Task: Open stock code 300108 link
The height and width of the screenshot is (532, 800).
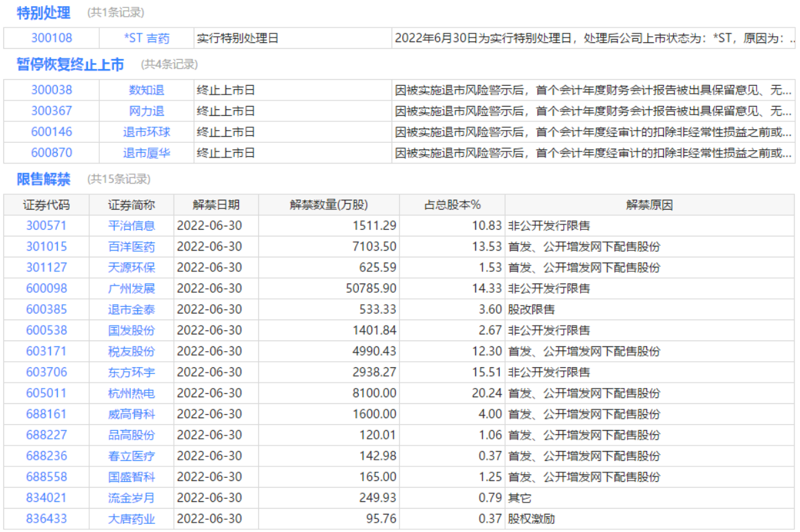Action: [52, 38]
